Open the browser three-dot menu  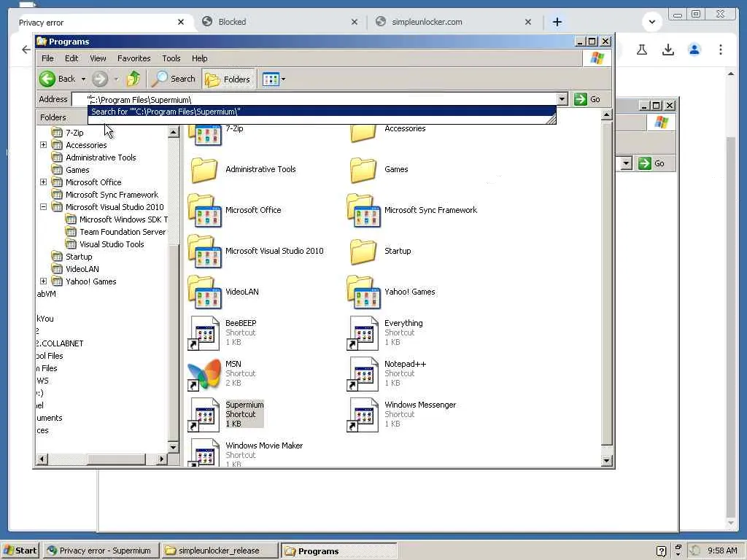tap(720, 49)
